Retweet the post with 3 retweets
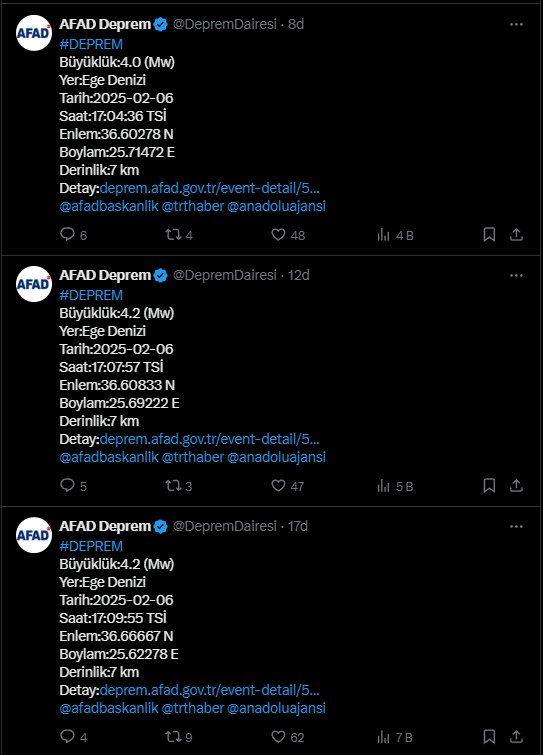The image size is (543, 755). [x=173, y=485]
